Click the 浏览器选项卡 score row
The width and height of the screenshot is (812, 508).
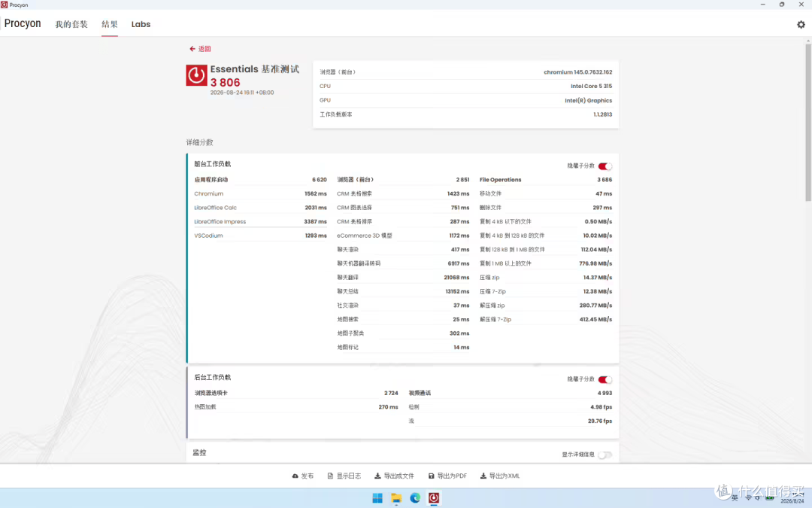pyautogui.click(x=296, y=394)
